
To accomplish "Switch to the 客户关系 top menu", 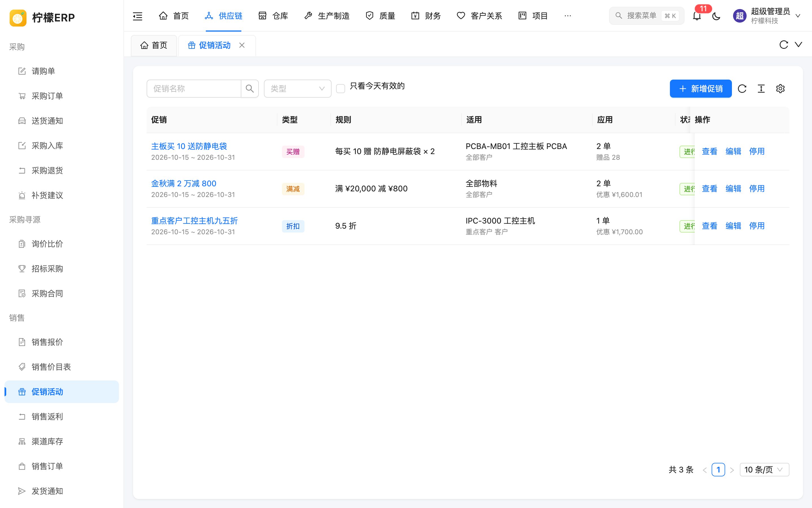I will (479, 16).
